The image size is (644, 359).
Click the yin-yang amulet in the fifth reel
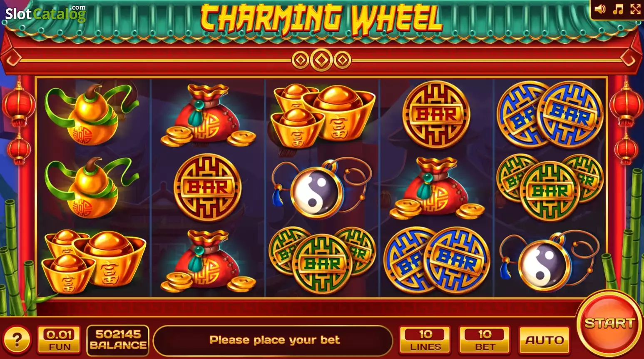[549, 262]
